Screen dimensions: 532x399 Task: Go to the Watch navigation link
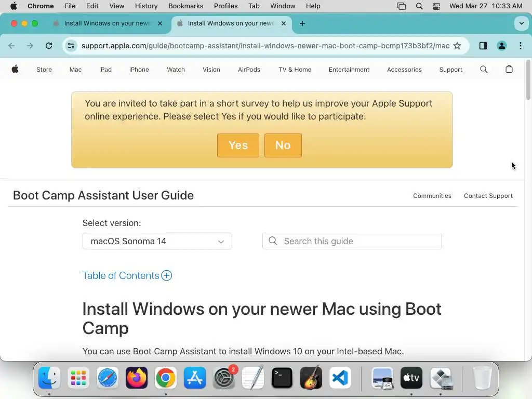click(x=176, y=70)
